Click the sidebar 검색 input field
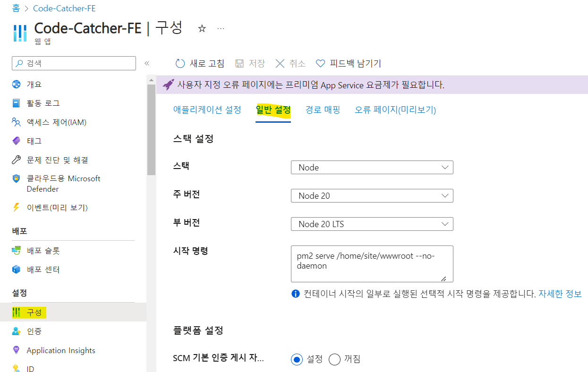Viewport: 588px width, 372px height. click(x=74, y=63)
